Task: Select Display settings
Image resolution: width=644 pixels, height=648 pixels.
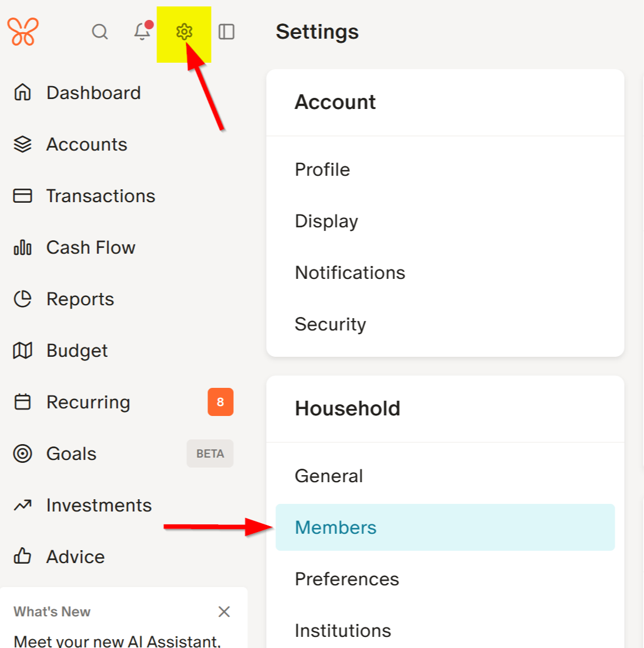Action: pos(326,221)
